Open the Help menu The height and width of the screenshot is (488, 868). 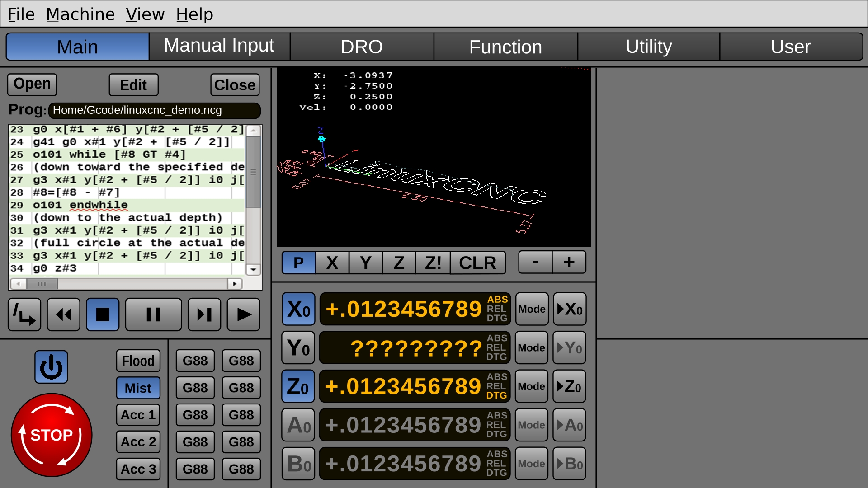(194, 14)
